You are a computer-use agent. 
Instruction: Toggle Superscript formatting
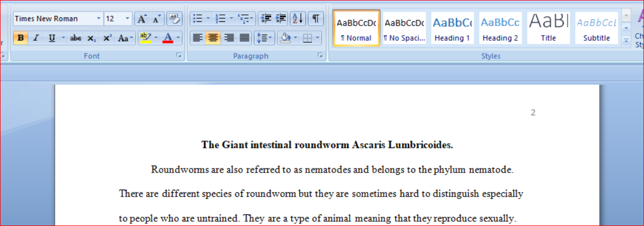107,38
